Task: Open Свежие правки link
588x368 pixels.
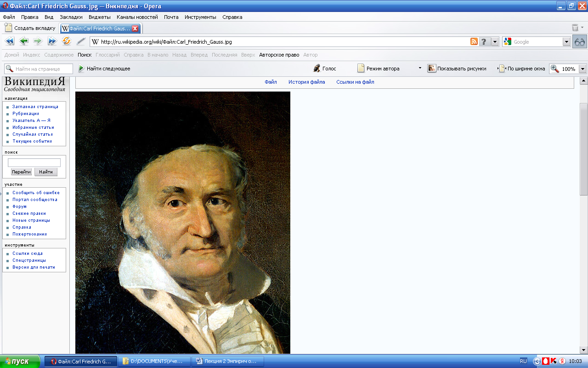Action: pos(29,213)
